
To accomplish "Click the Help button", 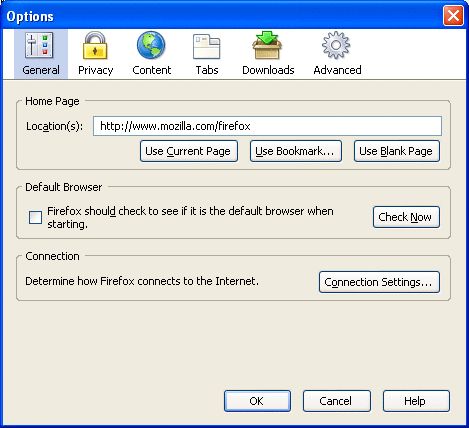I will [416, 401].
